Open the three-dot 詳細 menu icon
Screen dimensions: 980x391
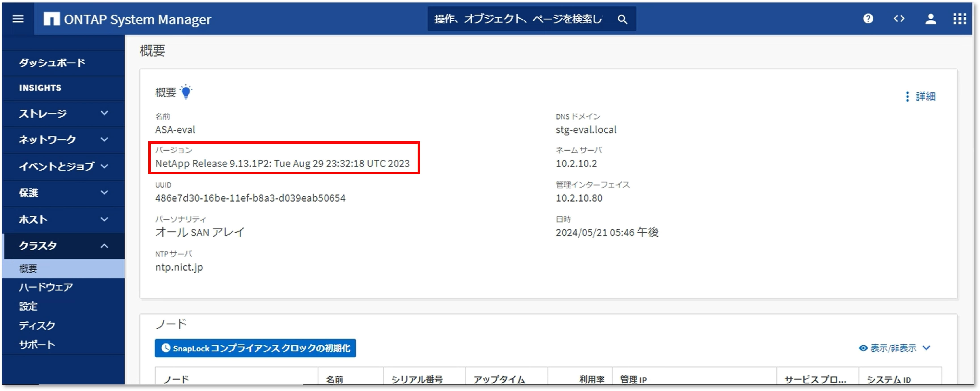click(907, 97)
